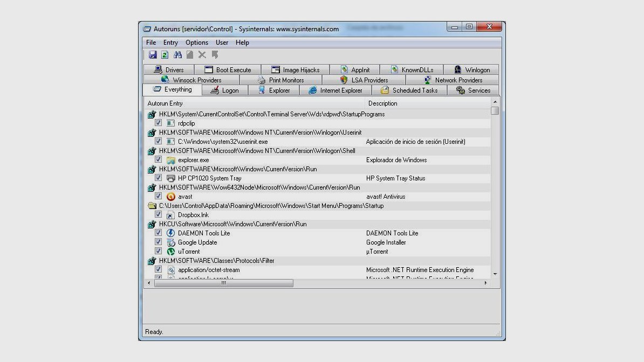Click the avast orange icon

[x=171, y=197]
